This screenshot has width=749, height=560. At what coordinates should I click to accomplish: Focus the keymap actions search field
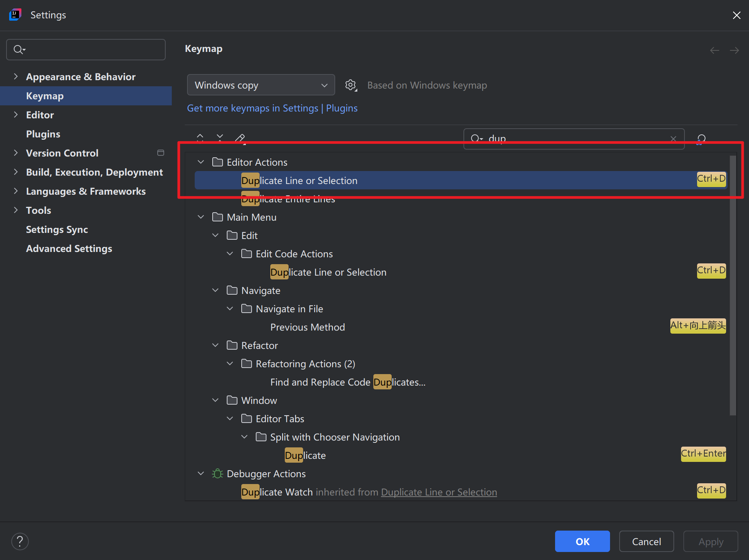pyautogui.click(x=574, y=139)
